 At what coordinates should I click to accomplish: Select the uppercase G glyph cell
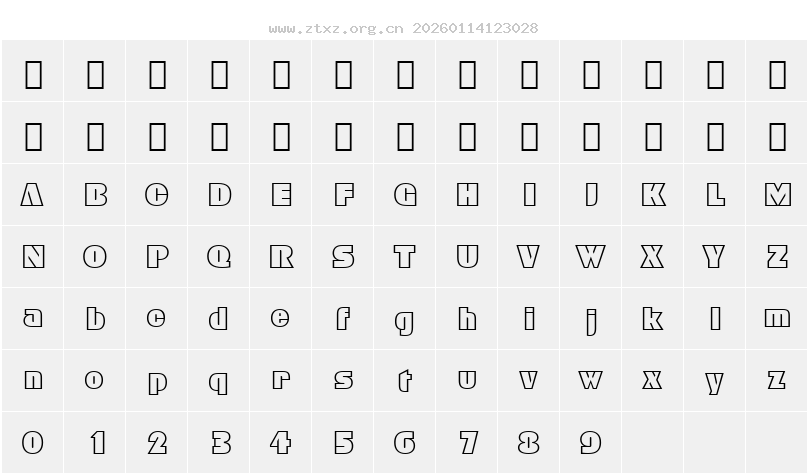[405, 195]
